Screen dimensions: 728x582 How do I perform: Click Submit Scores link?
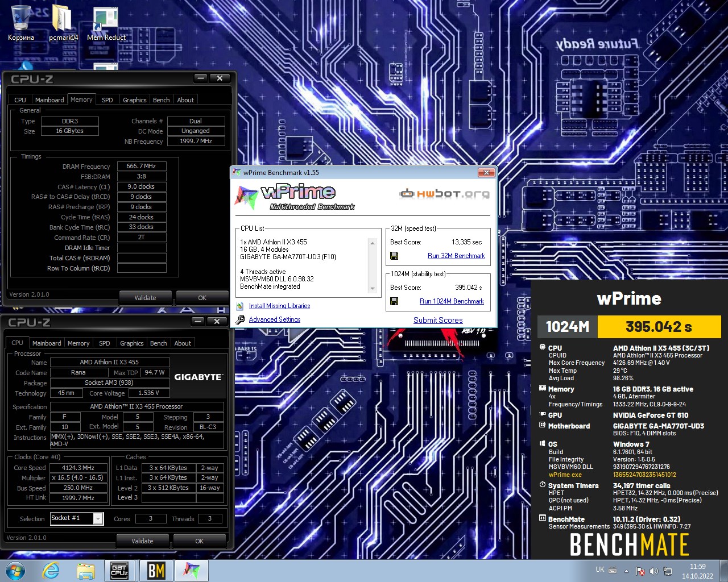438,320
